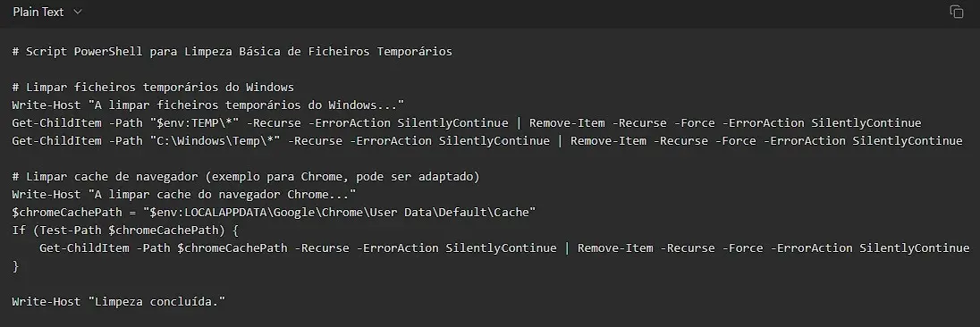
Task: Click the $chromeCachePath variable assignment line
Action: tap(274, 213)
